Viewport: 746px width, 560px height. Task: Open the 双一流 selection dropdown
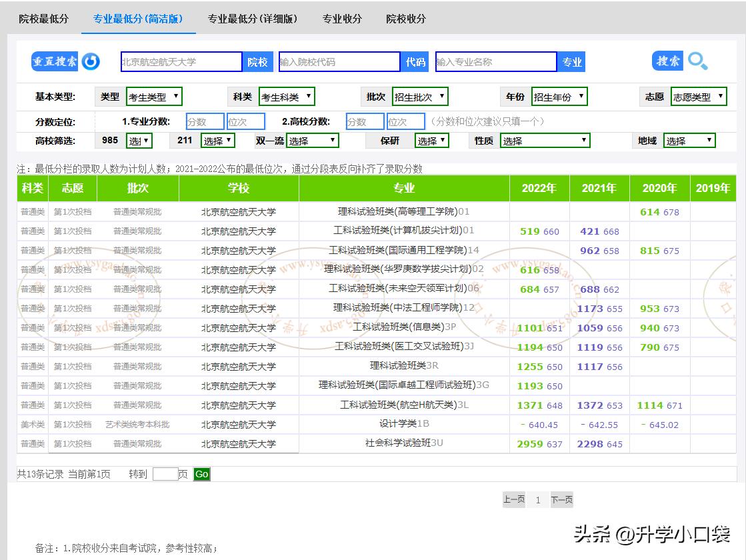tap(312, 140)
